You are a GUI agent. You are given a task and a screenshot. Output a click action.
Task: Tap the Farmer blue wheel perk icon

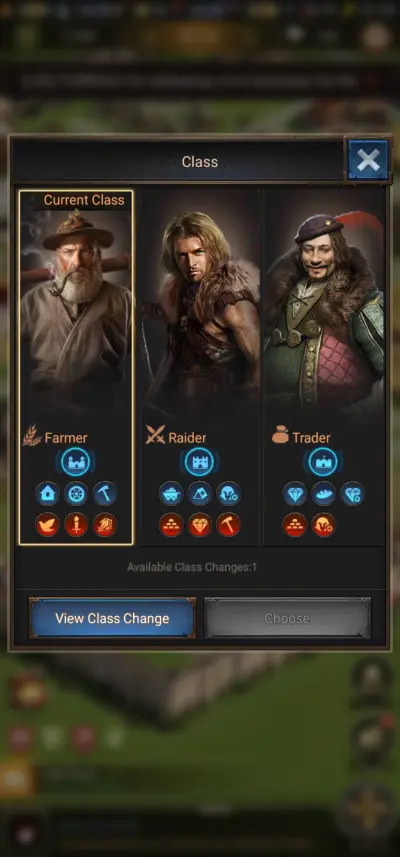pyautogui.click(x=76, y=494)
